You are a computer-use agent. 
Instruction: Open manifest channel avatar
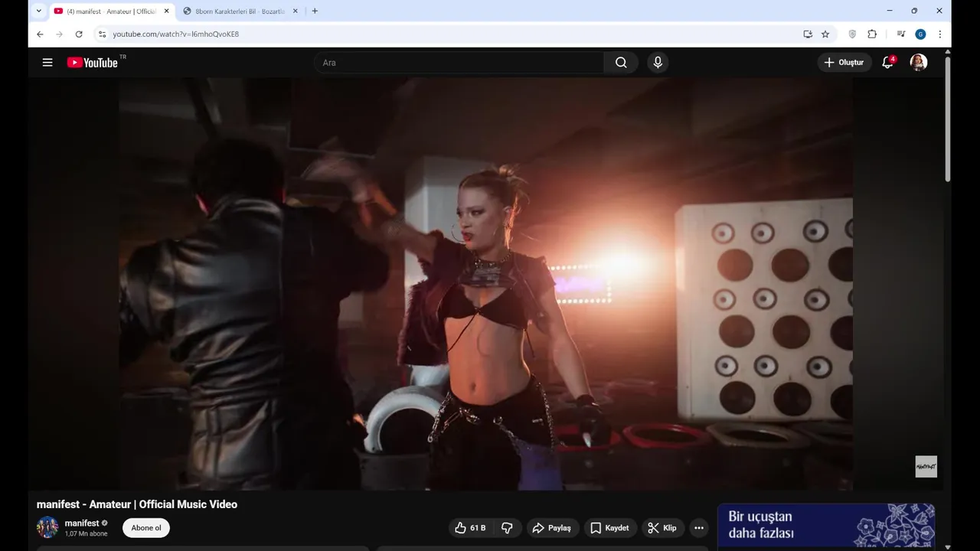(x=47, y=527)
